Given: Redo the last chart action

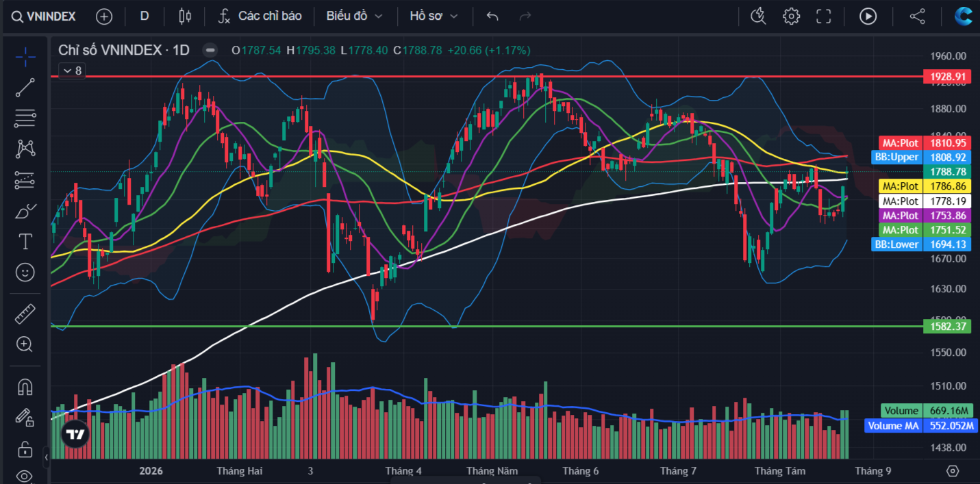Looking at the screenshot, I should (x=525, y=16).
